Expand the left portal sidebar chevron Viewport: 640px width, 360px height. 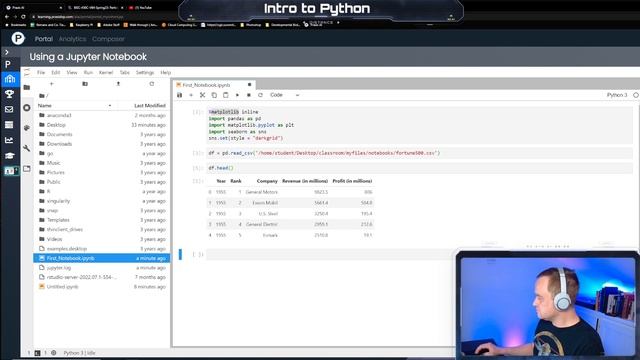tap(7, 52)
